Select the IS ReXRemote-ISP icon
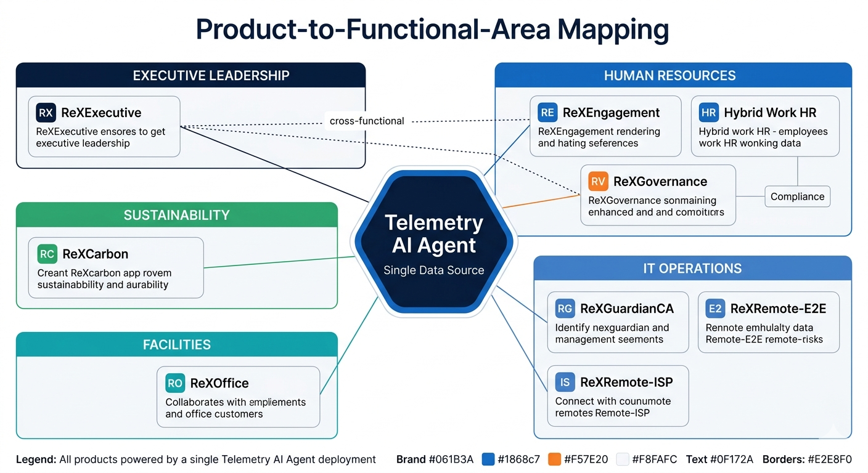This screenshot has height=473, width=868. pos(565,382)
